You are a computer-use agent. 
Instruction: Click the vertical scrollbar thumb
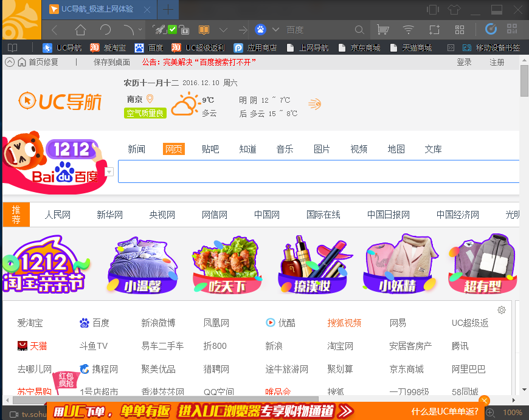tap(524, 81)
